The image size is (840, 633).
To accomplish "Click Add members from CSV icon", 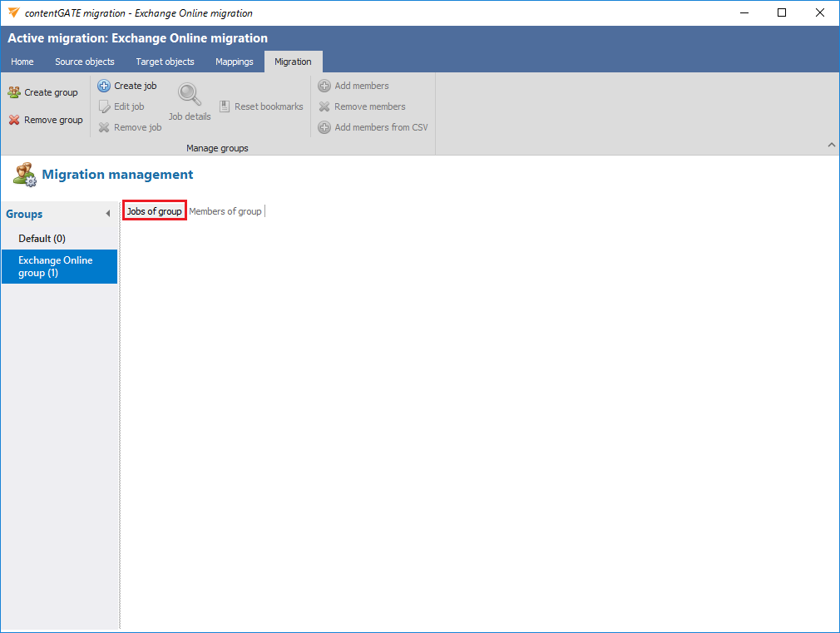I will pos(324,127).
